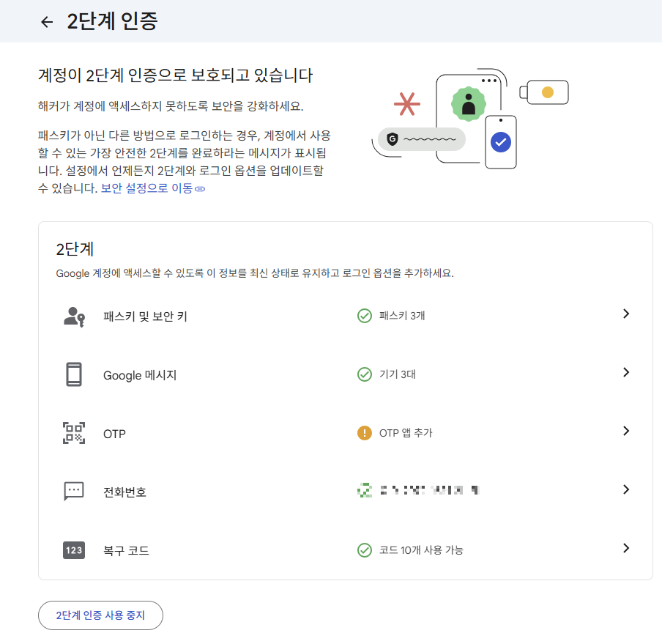Open the 전화번호 row chevron
The height and width of the screenshot is (644, 662).
626,489
